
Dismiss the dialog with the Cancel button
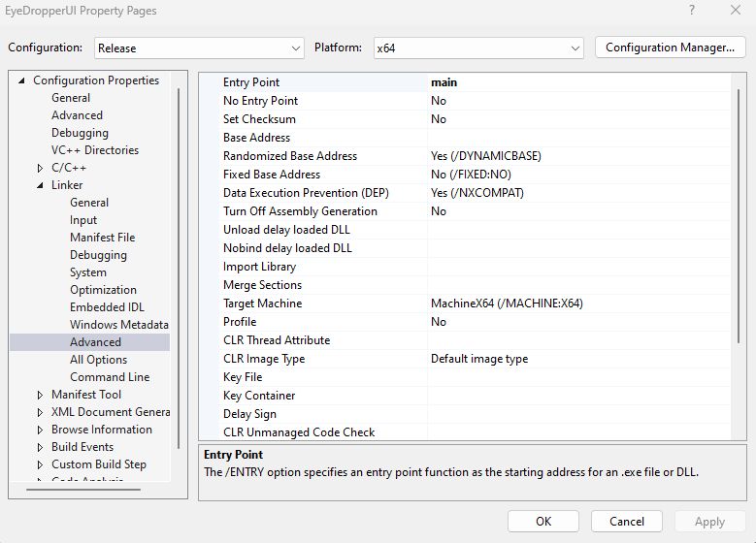627,522
